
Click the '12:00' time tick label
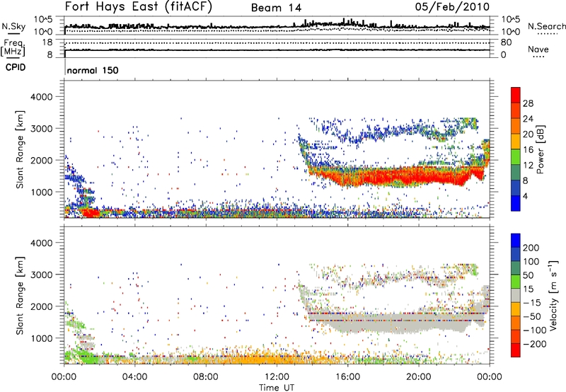(277, 377)
